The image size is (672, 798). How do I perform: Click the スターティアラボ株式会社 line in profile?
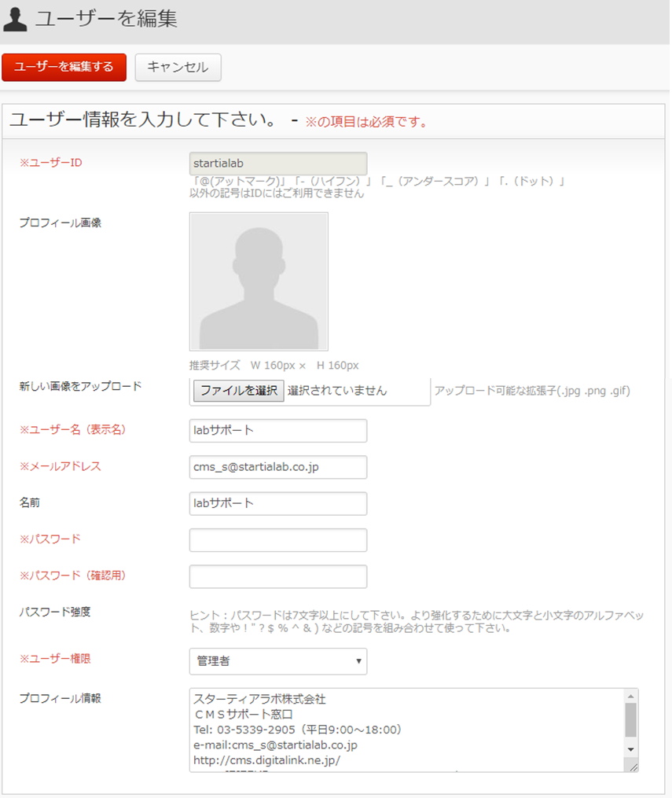click(259, 699)
